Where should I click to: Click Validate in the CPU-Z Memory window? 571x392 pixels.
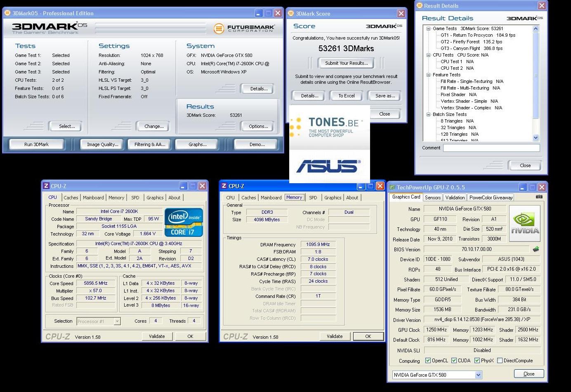pos(335,336)
